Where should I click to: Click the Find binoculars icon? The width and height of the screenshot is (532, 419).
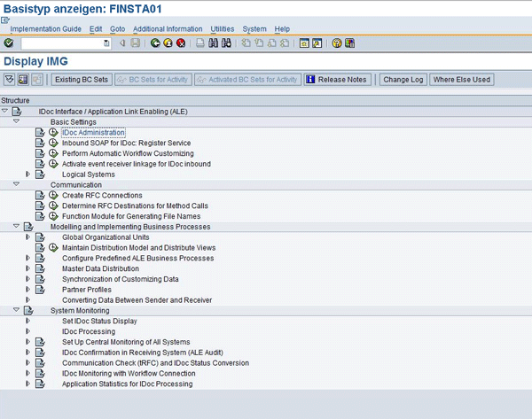(x=214, y=43)
